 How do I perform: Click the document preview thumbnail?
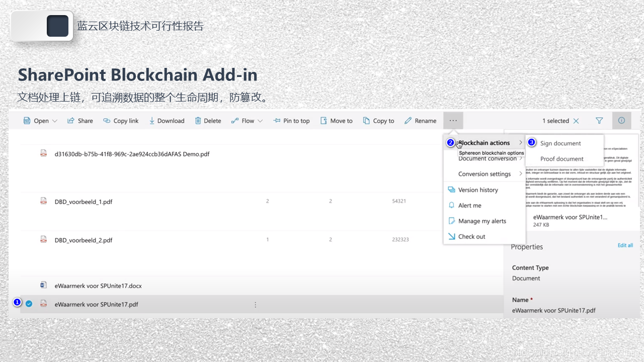pos(571,171)
